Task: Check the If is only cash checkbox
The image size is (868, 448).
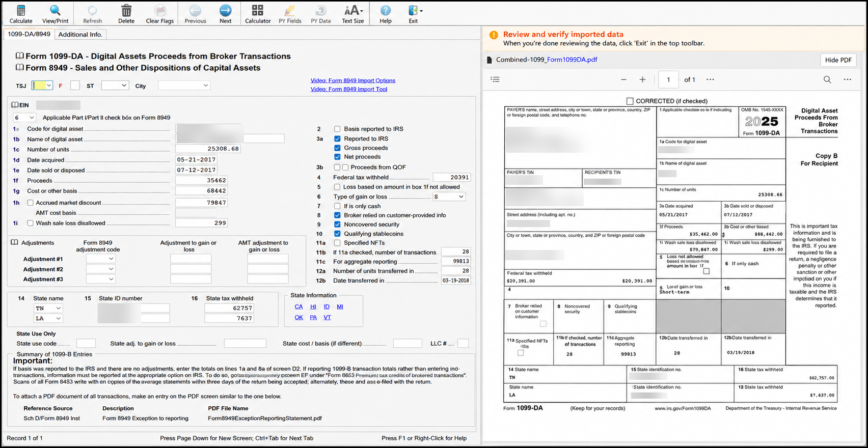Action: 337,206
